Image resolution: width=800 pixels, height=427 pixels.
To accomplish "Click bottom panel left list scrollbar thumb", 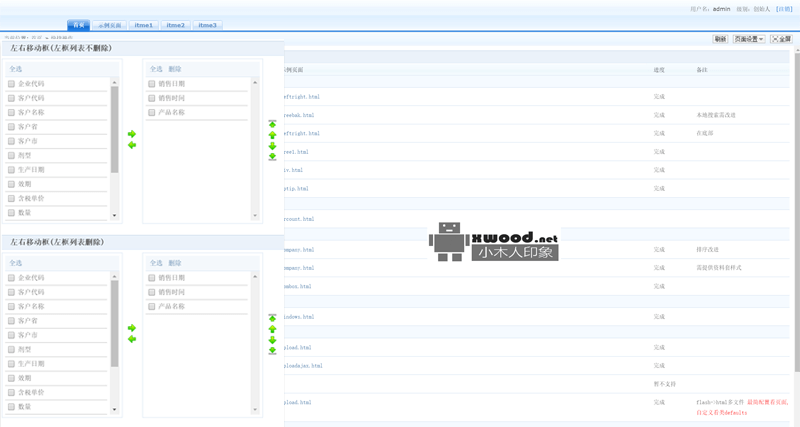I will (114, 323).
